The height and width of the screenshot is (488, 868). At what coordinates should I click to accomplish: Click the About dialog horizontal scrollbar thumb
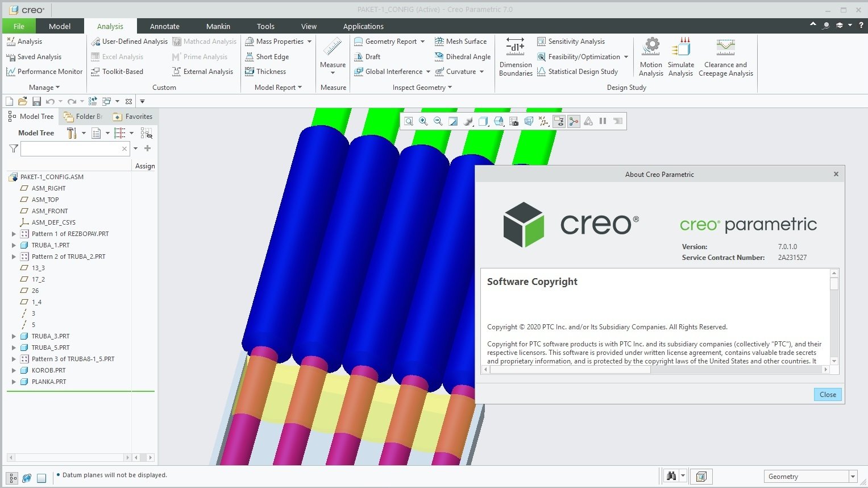tap(570, 369)
